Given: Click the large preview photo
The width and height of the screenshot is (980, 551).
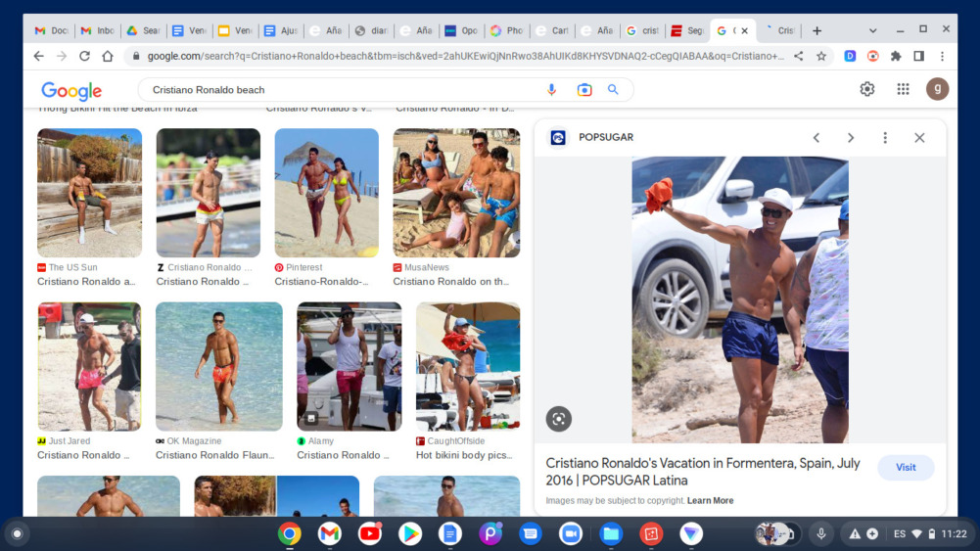Looking at the screenshot, I should (740, 299).
